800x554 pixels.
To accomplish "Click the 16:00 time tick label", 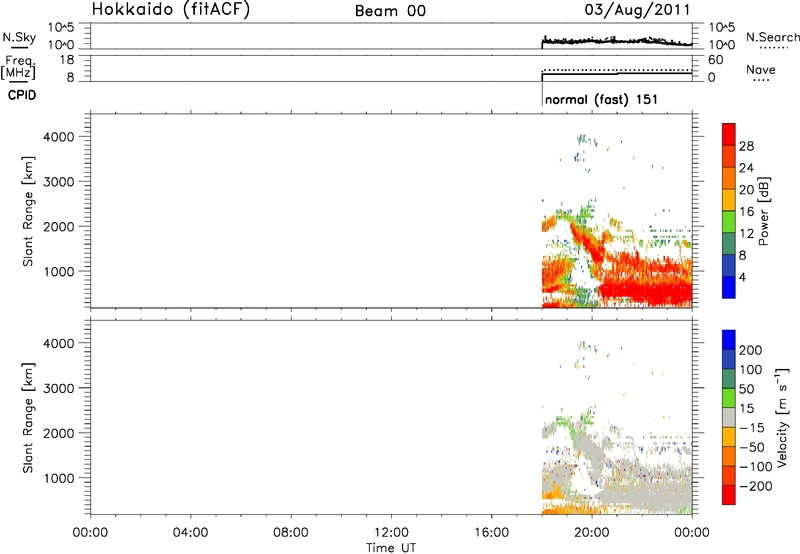I will 491,533.
